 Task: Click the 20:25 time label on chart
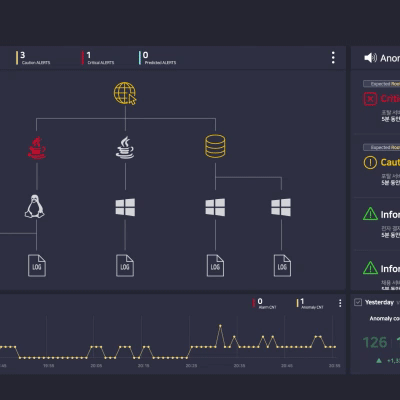(x=191, y=366)
